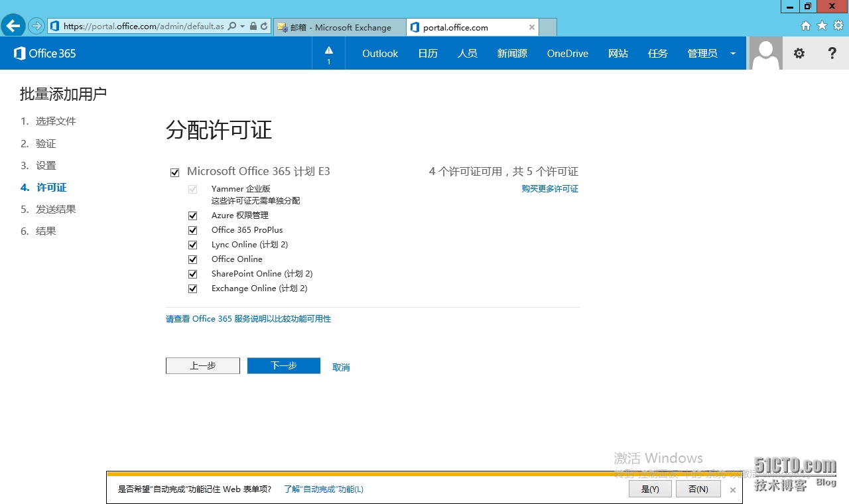Uncheck Microsoft Office 365 计划 E3

point(174,172)
